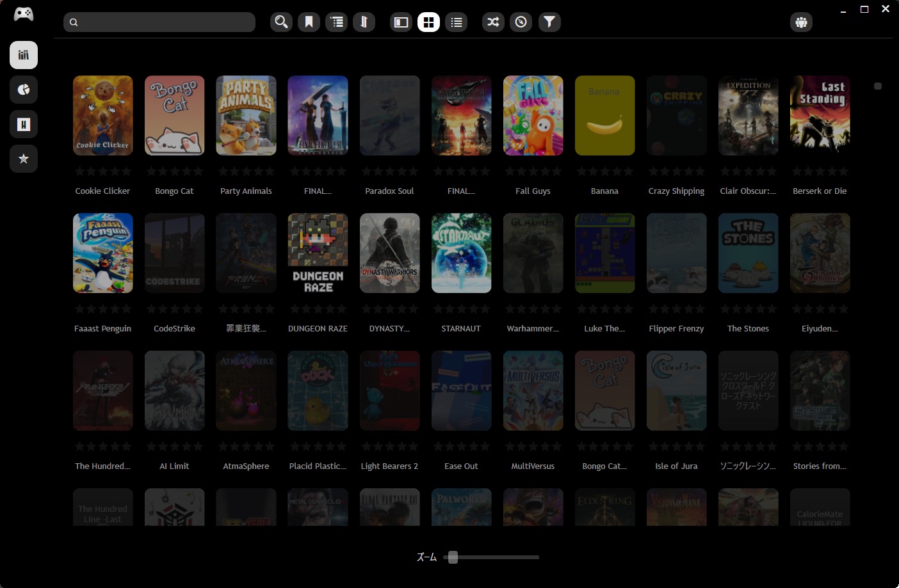Click the "Bongo Cat..." title in third row
Image resolution: width=899 pixels, height=588 pixels.
click(604, 466)
